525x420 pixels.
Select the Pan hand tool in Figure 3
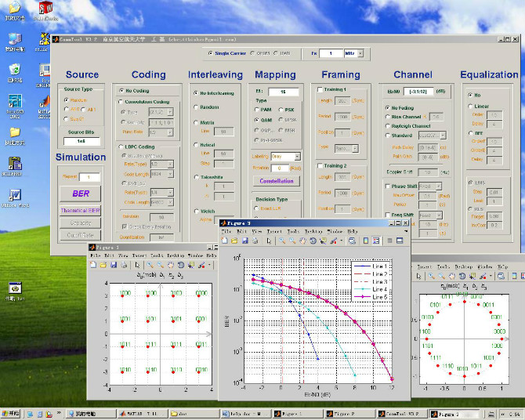pyautogui.click(x=303, y=241)
